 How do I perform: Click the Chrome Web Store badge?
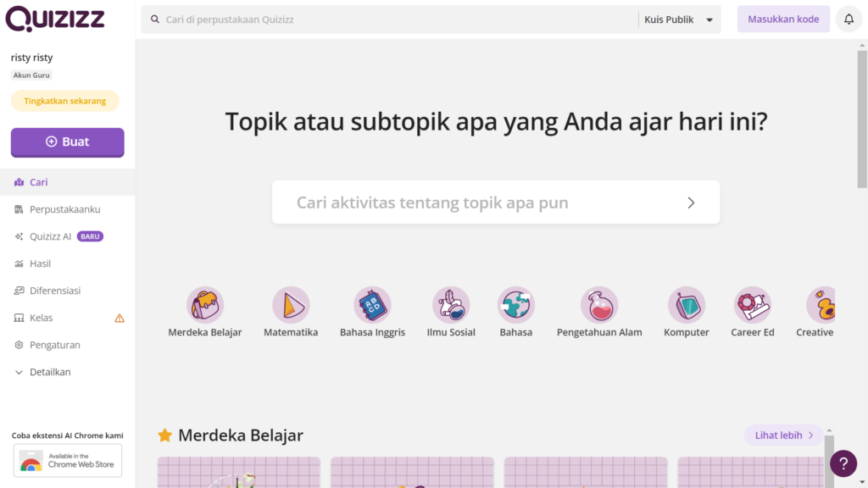pyautogui.click(x=68, y=460)
